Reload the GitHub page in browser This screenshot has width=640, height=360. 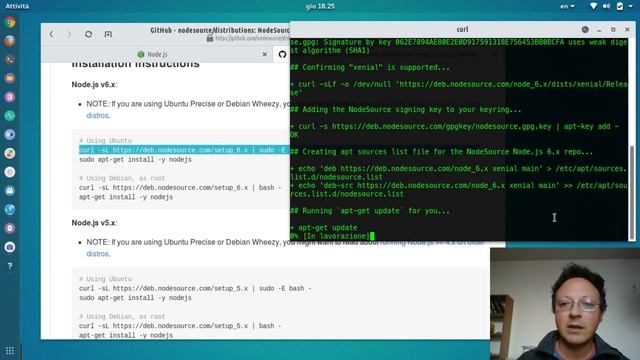pyautogui.click(x=88, y=34)
